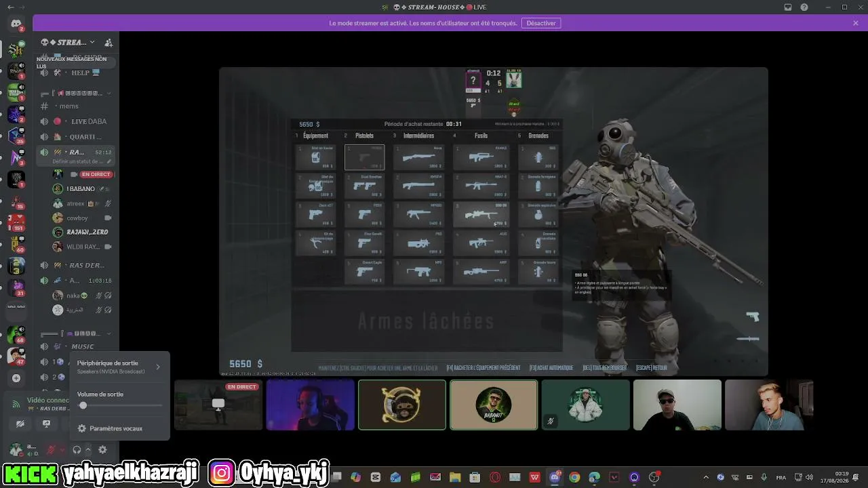Click Désactiver to turn off streamer mode
This screenshot has height=488, width=868.
pos(541,23)
